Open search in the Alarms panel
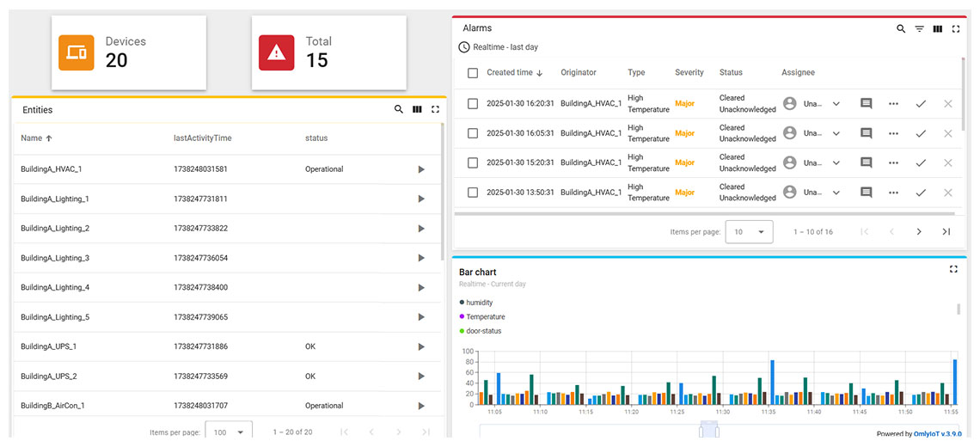 pos(901,28)
